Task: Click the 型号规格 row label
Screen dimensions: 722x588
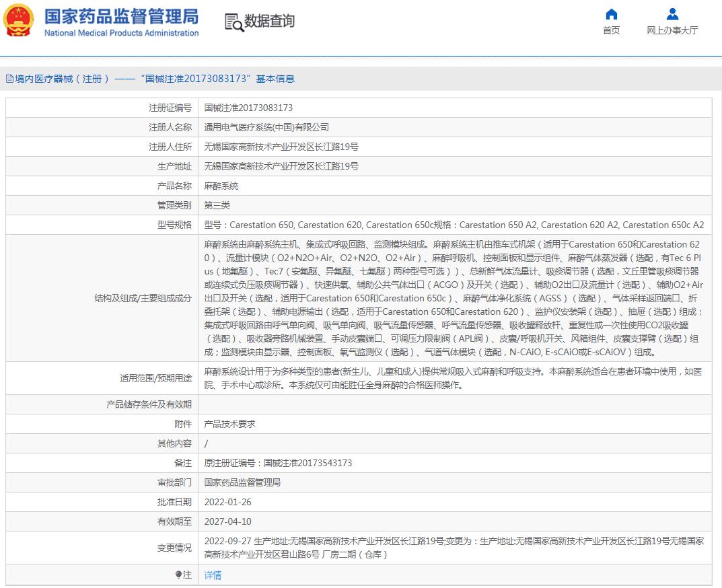Action: (174, 225)
